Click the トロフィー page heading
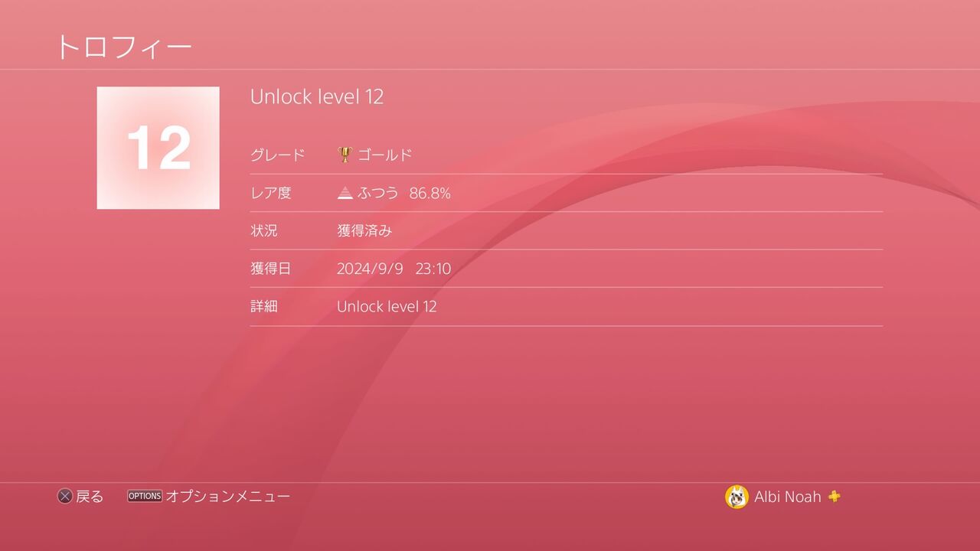This screenshot has width=980, height=551. click(124, 47)
